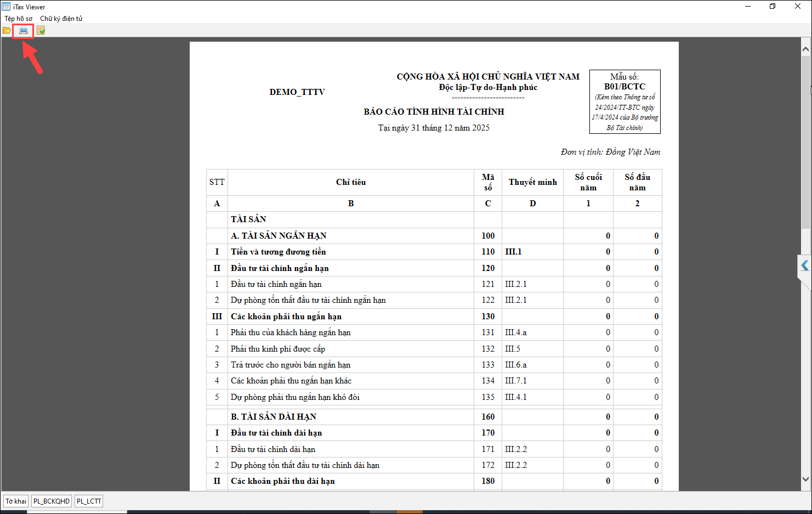The height and width of the screenshot is (514, 812).
Task: Minimize the iTax Viewer window
Action: [x=748, y=7]
